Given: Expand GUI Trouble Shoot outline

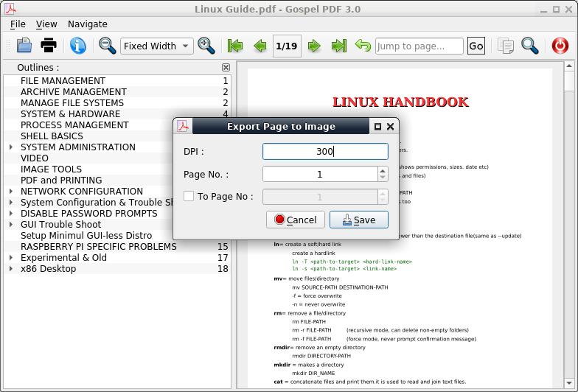Looking at the screenshot, I should click(11, 224).
